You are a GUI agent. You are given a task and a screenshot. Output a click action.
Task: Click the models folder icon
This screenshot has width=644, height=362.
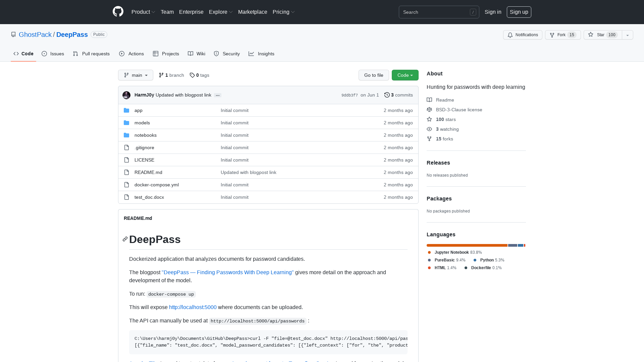point(126,123)
